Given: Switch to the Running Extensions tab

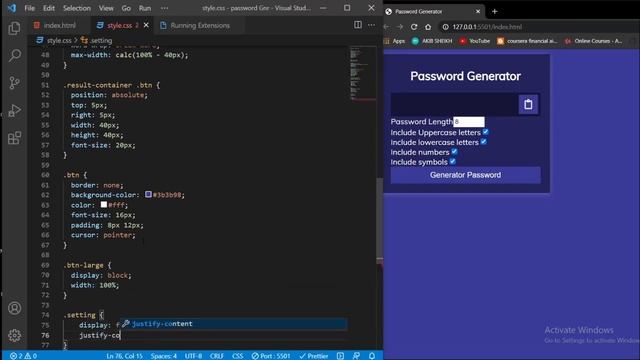Looking at the screenshot, I should pos(200,25).
